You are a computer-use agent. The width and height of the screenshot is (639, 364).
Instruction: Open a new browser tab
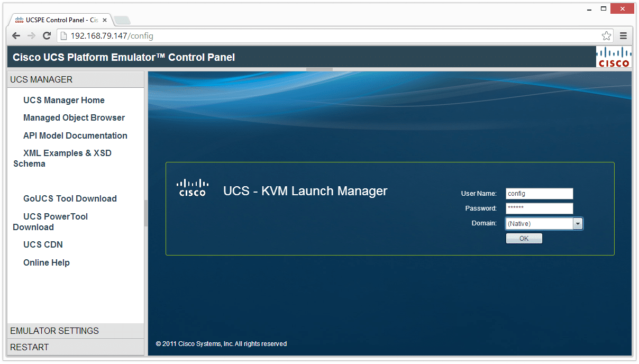coord(122,21)
